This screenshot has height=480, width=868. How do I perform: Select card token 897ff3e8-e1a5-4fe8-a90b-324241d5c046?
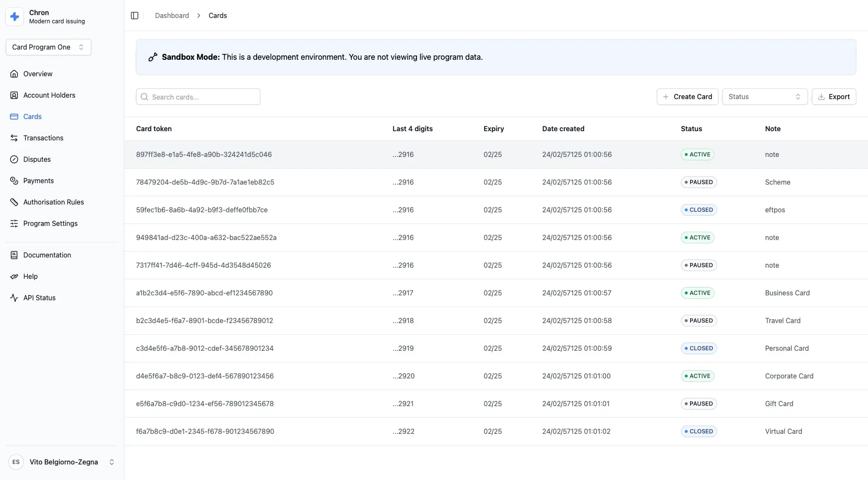click(x=204, y=154)
